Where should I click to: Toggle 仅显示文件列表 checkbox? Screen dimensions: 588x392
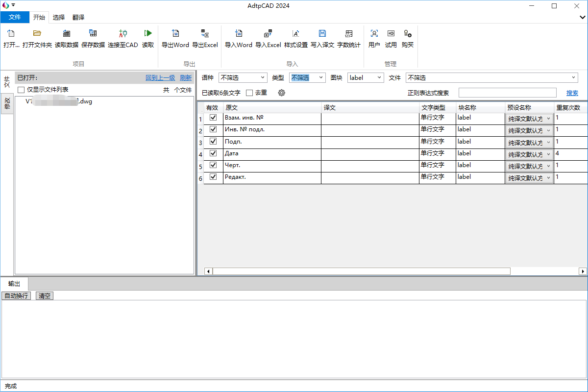(x=21, y=90)
